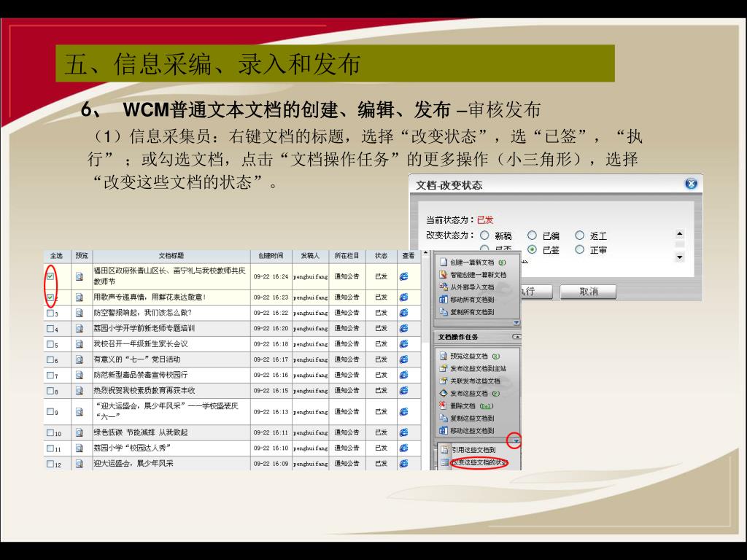Image resolution: width=747 pixels, height=560 pixels.
Task: Click IE view icon in 16:10 row
Action: click(404, 448)
